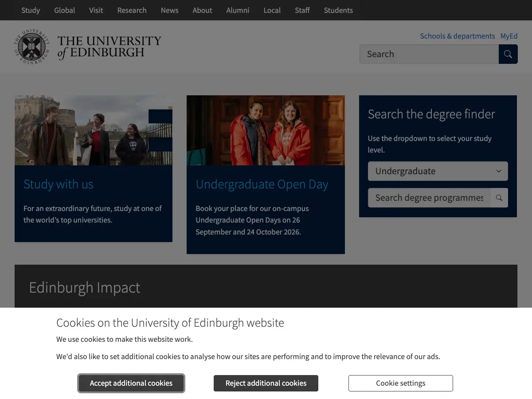Image resolution: width=532 pixels, height=399 pixels.
Task: Click the Cookies on the University of Edinburgh website heading
Action: pyautogui.click(x=170, y=322)
